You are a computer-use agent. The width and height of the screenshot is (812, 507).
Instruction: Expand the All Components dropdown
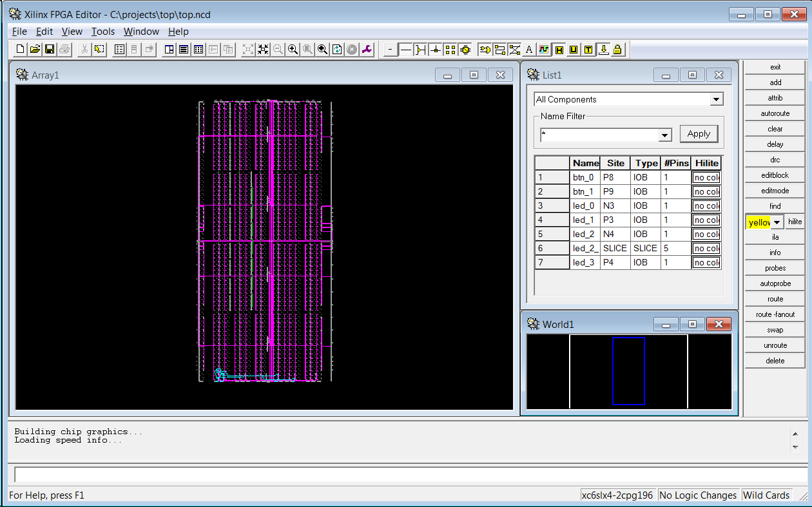pyautogui.click(x=716, y=99)
